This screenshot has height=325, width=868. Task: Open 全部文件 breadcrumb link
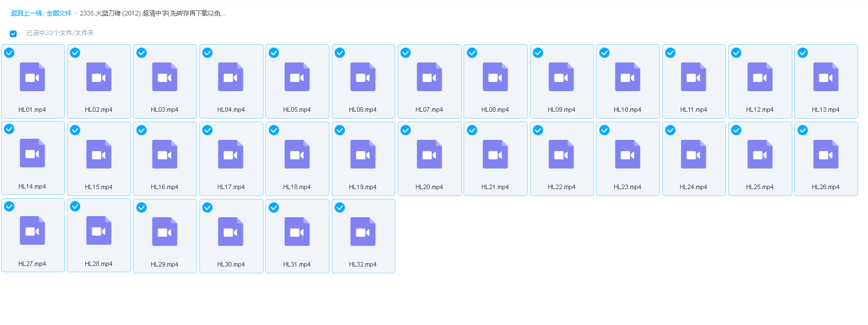[59, 13]
